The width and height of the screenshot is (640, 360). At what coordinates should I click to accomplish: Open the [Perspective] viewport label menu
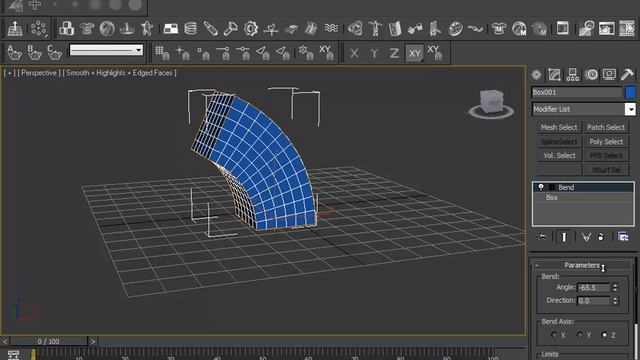click(39, 73)
